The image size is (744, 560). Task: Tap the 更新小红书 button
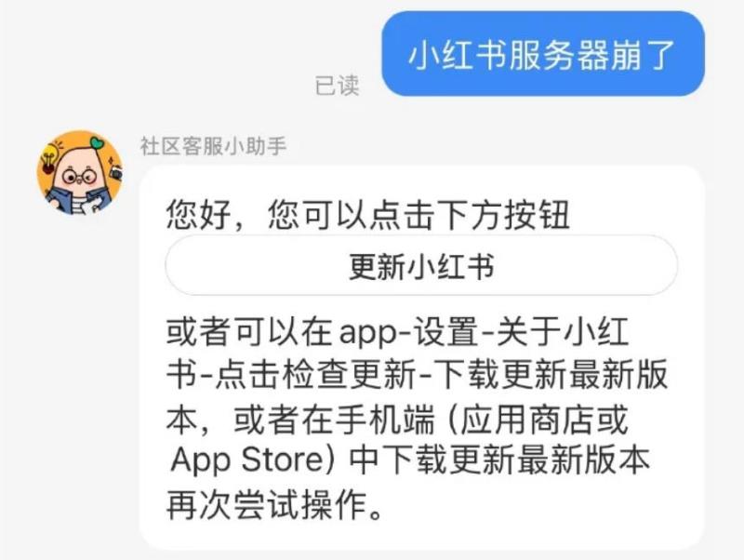[421, 265]
